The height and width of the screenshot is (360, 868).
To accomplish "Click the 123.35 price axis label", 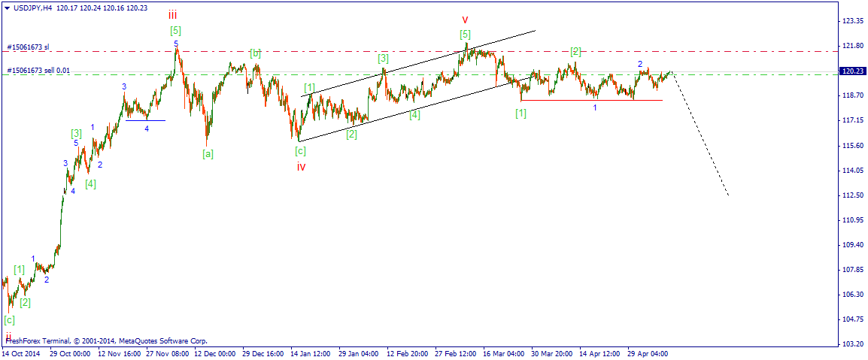I will click(x=853, y=21).
